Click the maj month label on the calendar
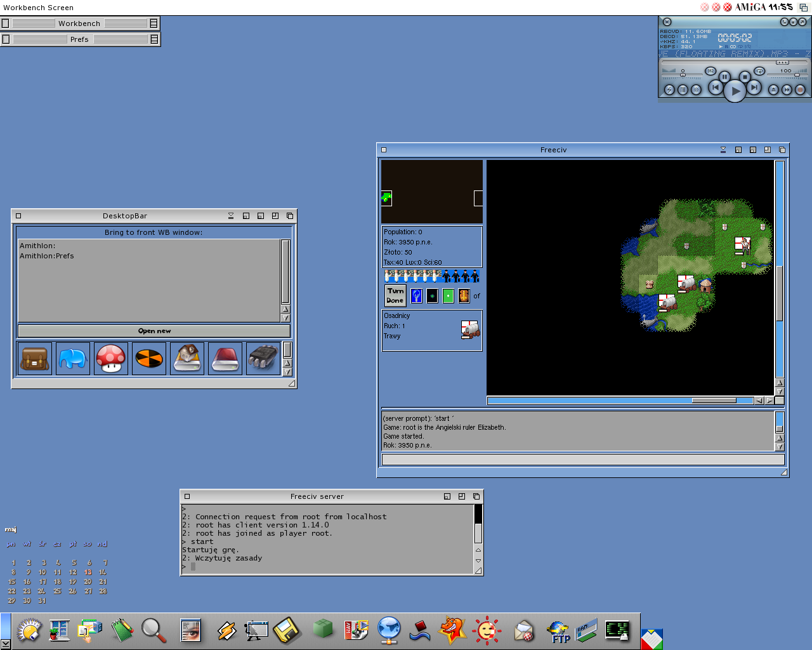Image resolution: width=812 pixels, height=650 pixels. click(11, 529)
